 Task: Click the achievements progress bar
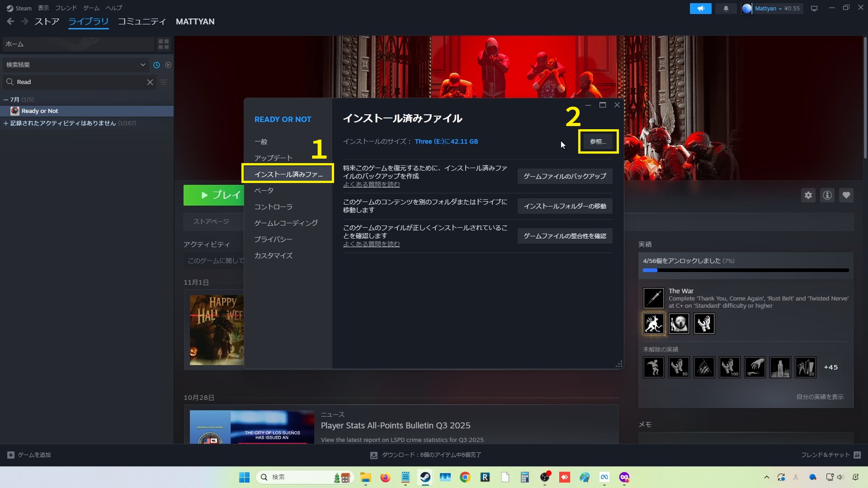tap(745, 270)
